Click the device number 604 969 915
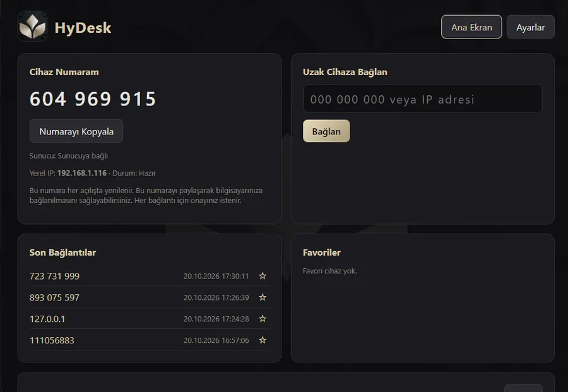The height and width of the screenshot is (392, 568). pos(92,99)
